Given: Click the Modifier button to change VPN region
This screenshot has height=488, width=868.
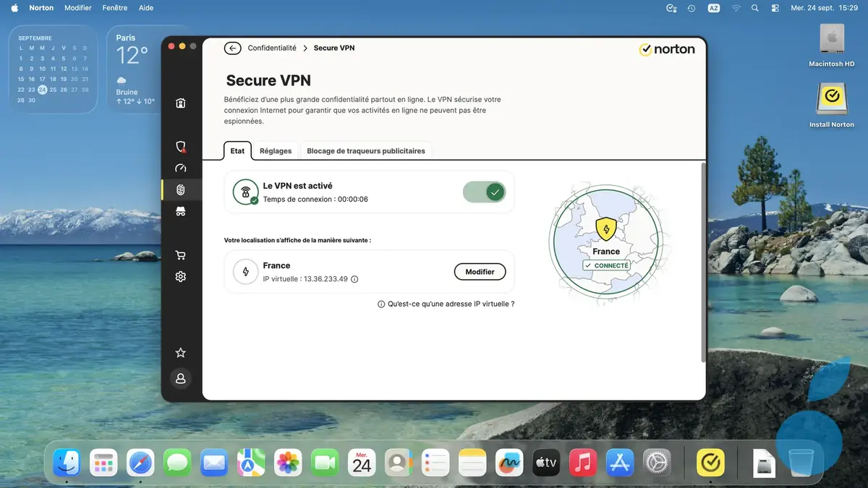Looking at the screenshot, I should point(480,271).
